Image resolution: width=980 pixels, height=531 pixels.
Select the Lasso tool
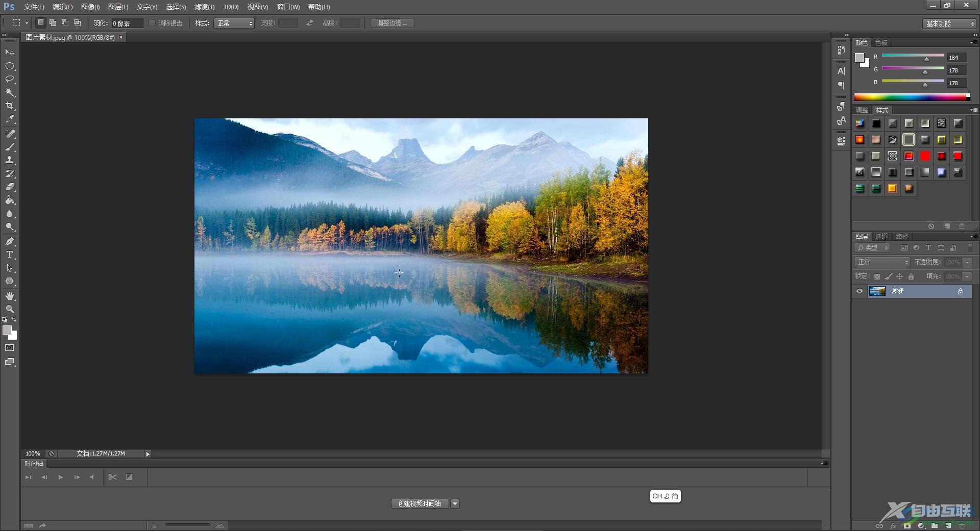[x=10, y=79]
